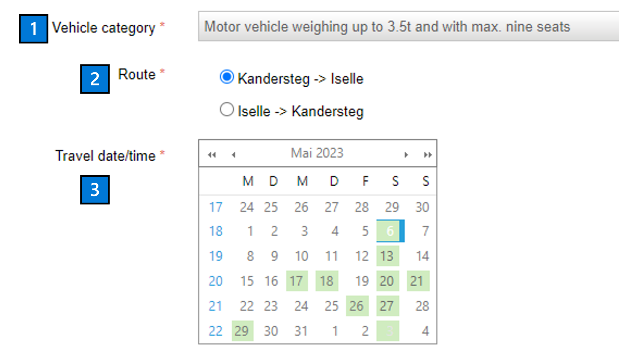Select faded date 3 in last row
The image size is (619, 364).
pyautogui.click(x=388, y=331)
